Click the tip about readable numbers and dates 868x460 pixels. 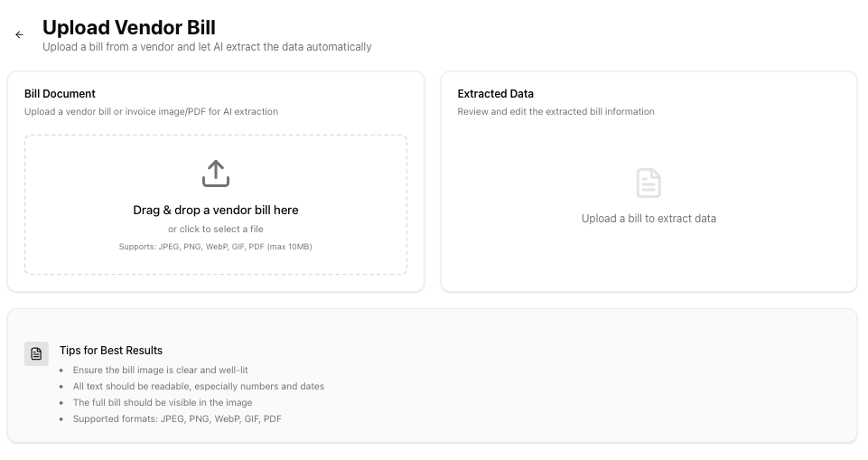(199, 387)
